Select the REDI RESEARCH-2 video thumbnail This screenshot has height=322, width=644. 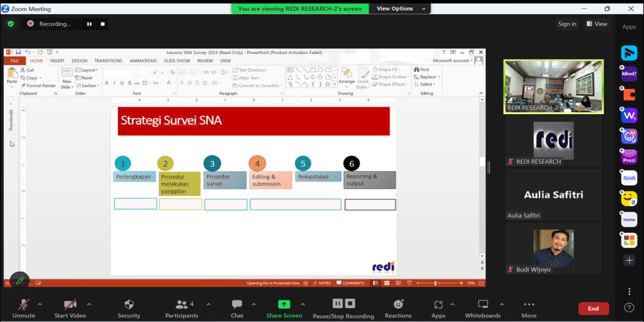[x=554, y=87]
